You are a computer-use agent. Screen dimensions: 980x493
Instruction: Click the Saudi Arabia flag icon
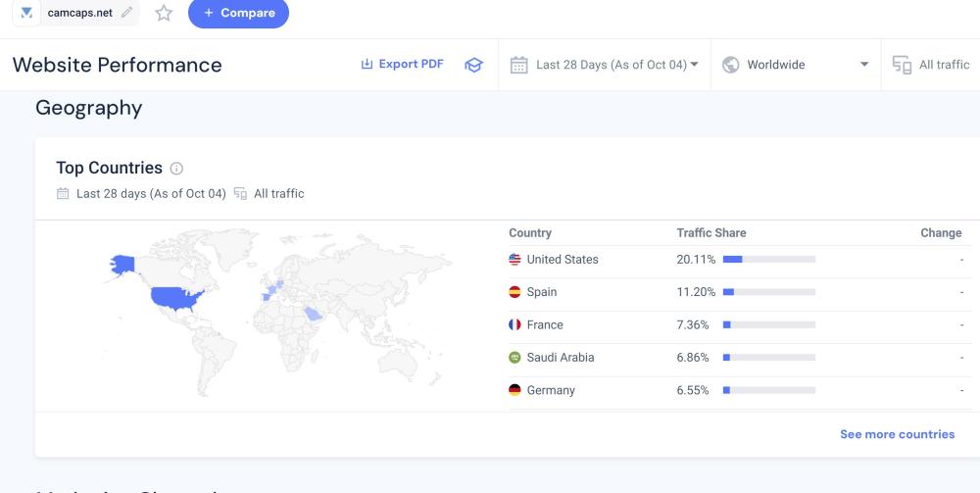pos(514,358)
